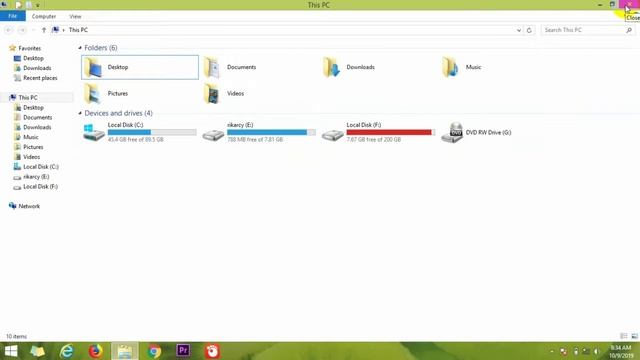640x360 pixels.
Task: Click the '10 items' status text
Action: (16, 337)
